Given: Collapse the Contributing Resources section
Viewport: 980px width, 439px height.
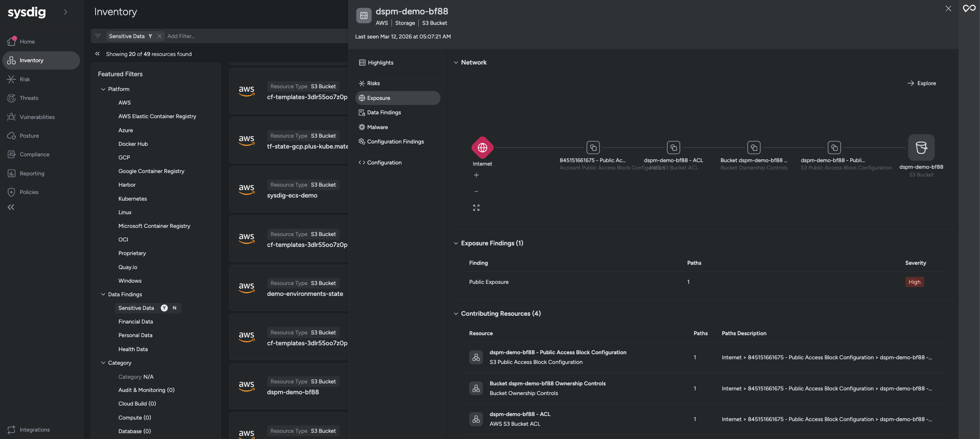Looking at the screenshot, I should coord(456,313).
